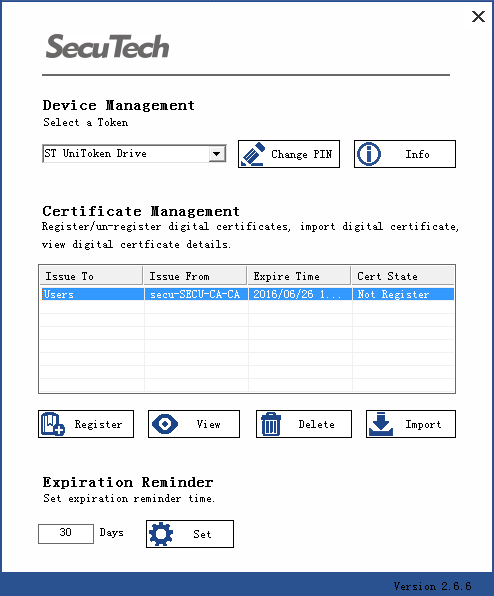Click the Register button text

tap(98, 424)
